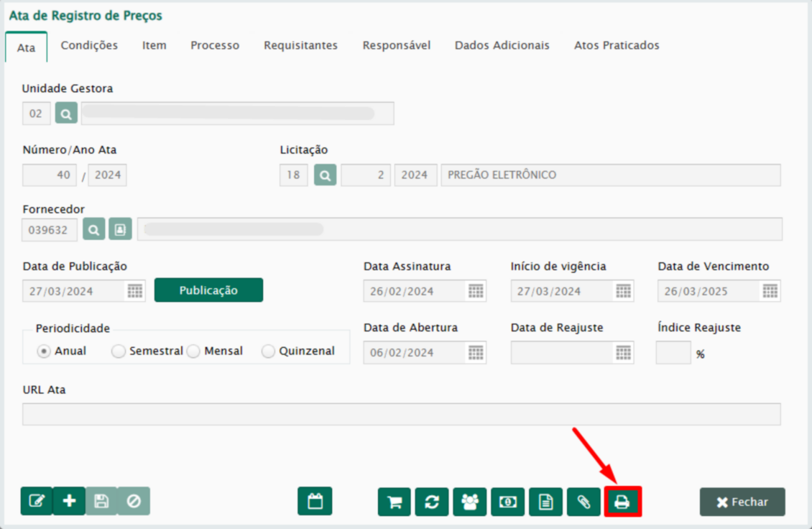
Task: Open the Data de Vencimento calendar picker
Action: pyautogui.click(x=770, y=291)
